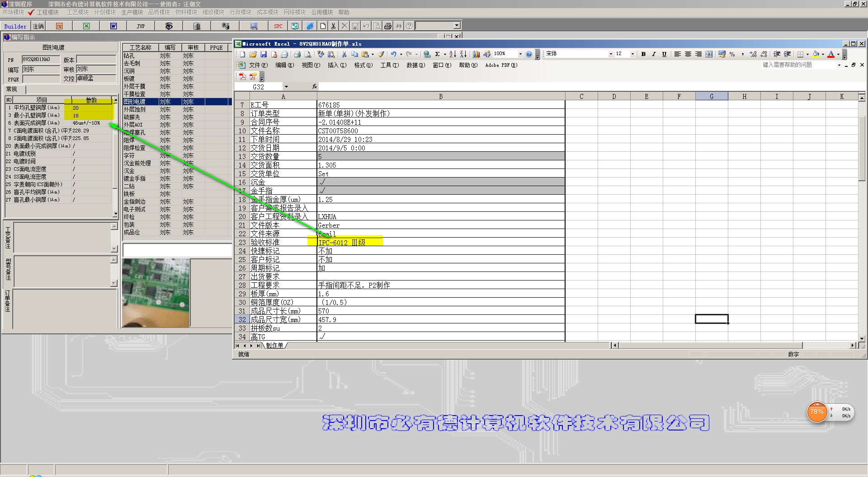Click the Undo arrow in Excel

pyautogui.click(x=393, y=54)
